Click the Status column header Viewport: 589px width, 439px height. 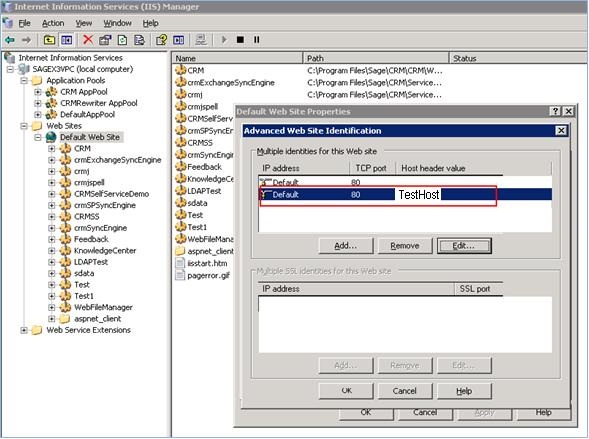(518, 58)
